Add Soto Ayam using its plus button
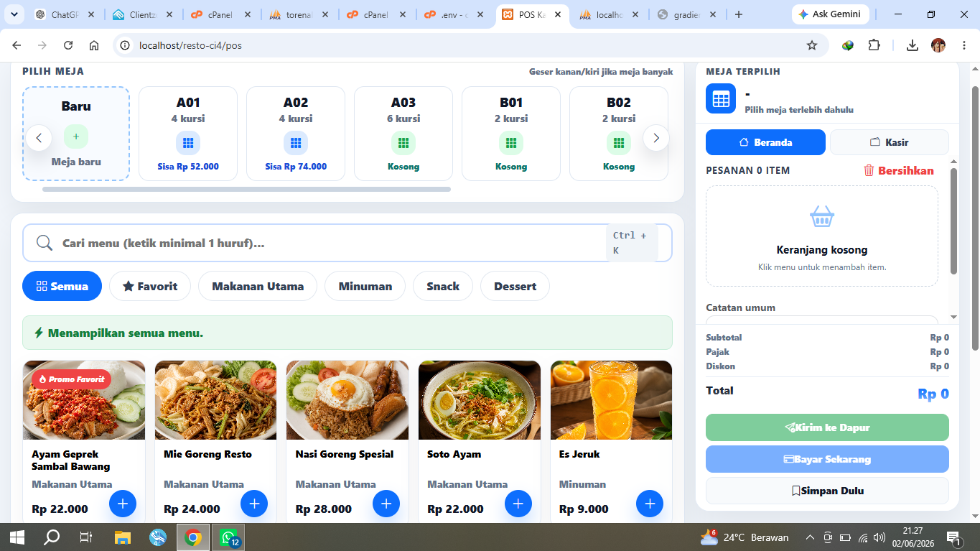This screenshot has height=551, width=980. pyautogui.click(x=518, y=504)
